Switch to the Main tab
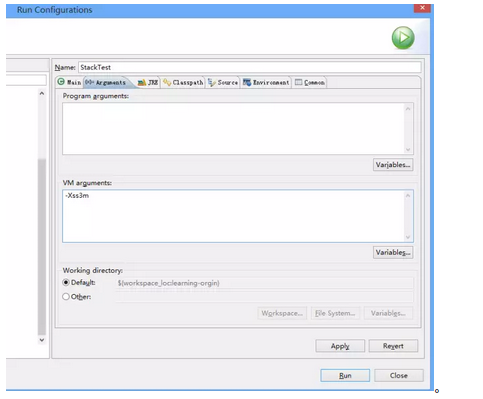The image size is (483, 399). pos(69,82)
